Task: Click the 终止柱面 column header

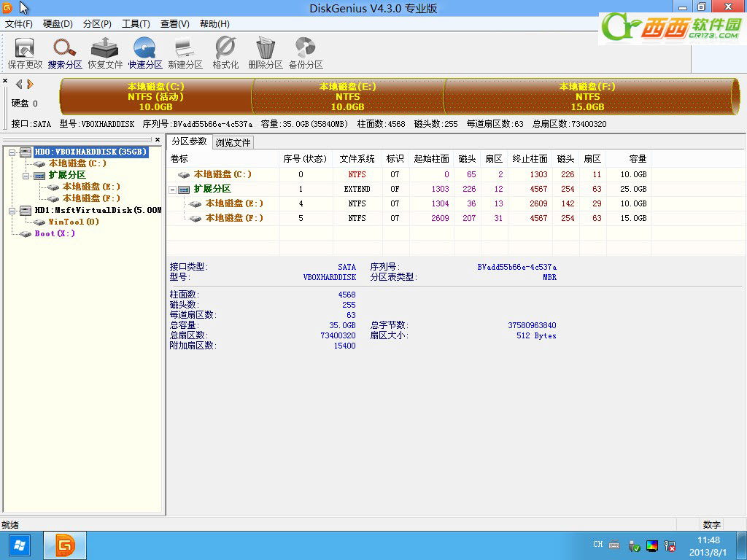Action: (530, 159)
